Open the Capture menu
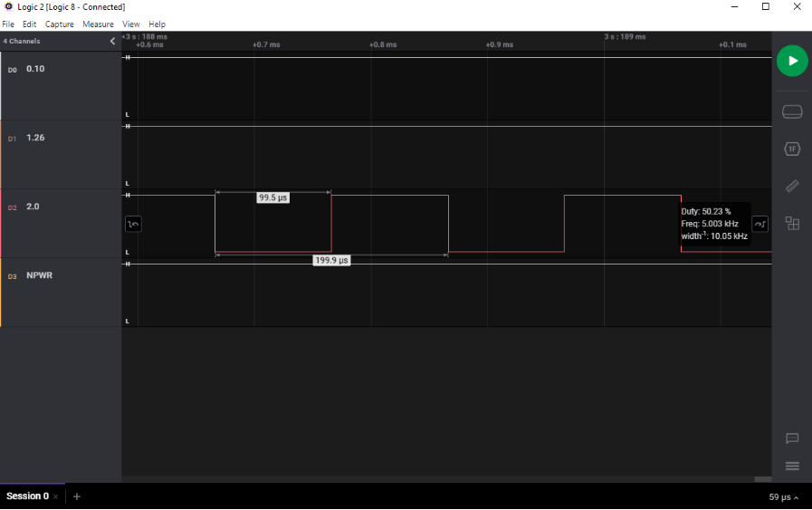Viewport: 812px width, 510px height. click(60, 24)
